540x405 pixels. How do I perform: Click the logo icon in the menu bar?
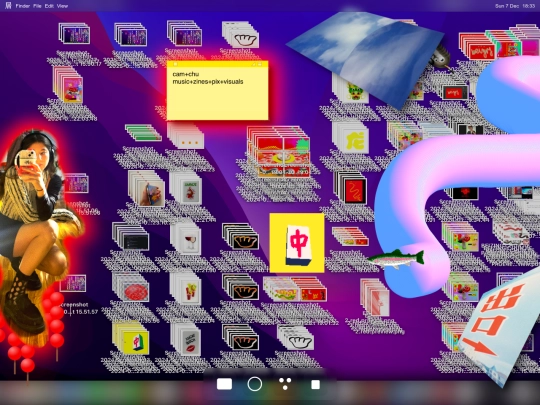tap(8, 6)
